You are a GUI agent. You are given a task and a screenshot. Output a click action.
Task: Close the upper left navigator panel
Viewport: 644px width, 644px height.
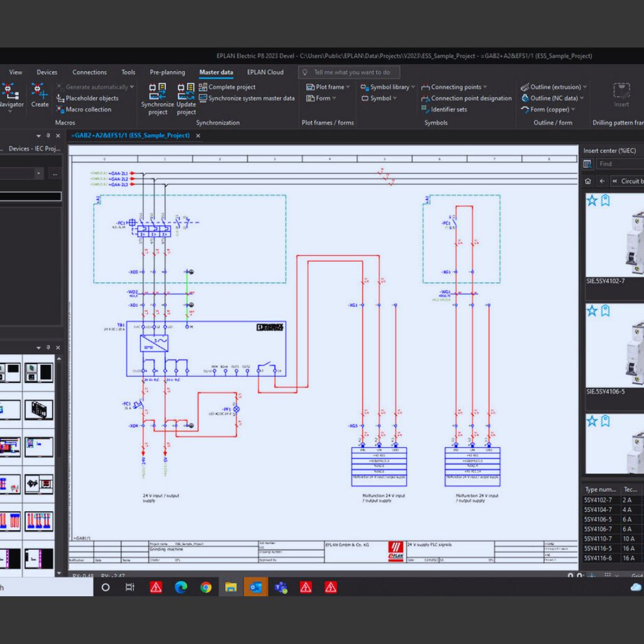(58, 136)
